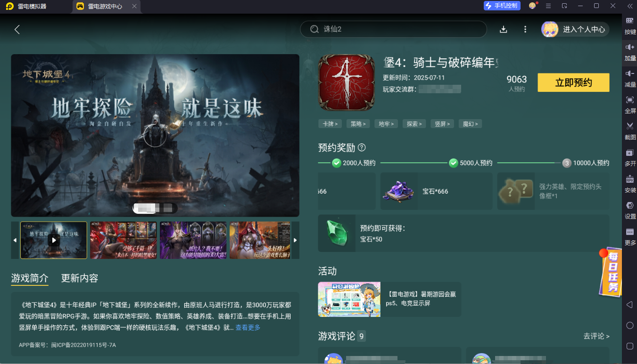The width and height of the screenshot is (637, 364).
Task: Open the 按键 keymapping tool
Action: point(630,25)
